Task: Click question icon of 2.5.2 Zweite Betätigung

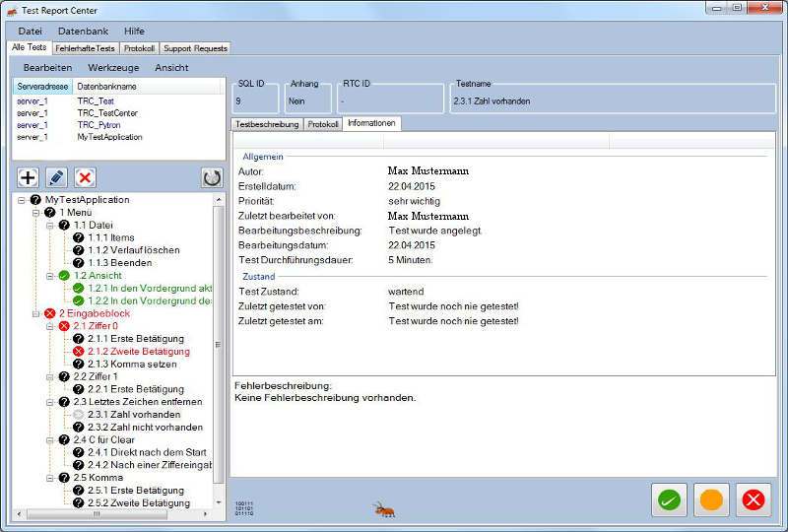Action: coord(79,502)
